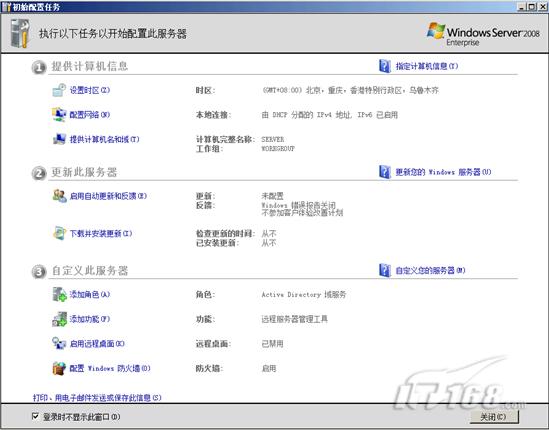Open 设置时区 link

coord(90,90)
